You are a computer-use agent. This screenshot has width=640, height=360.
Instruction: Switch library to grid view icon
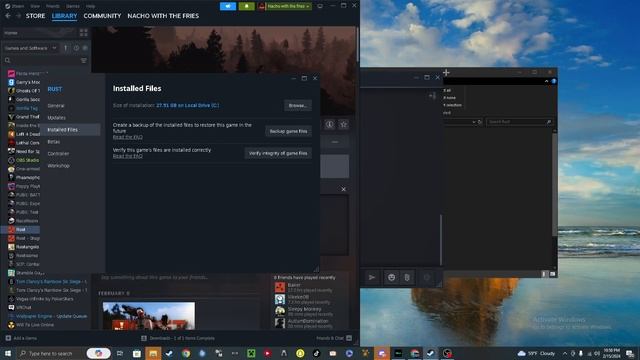pos(84,33)
